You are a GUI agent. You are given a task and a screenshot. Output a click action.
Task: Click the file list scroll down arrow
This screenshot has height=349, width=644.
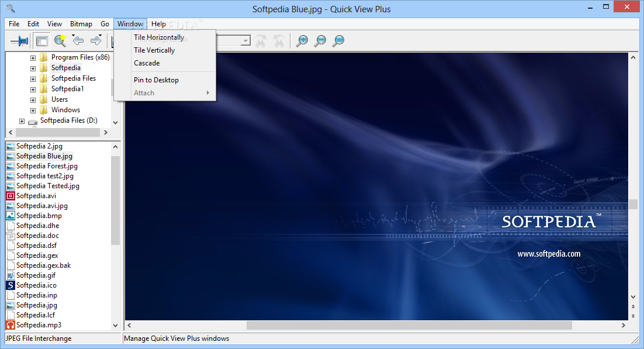click(115, 326)
